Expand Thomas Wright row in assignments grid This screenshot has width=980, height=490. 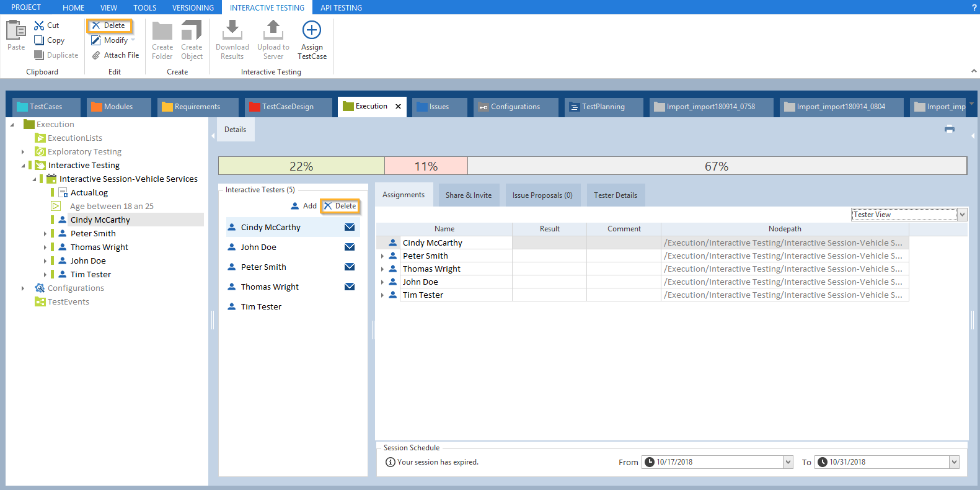pos(382,269)
